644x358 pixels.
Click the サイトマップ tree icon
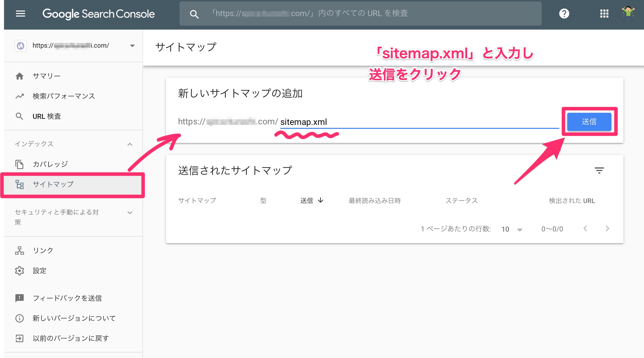coord(20,184)
